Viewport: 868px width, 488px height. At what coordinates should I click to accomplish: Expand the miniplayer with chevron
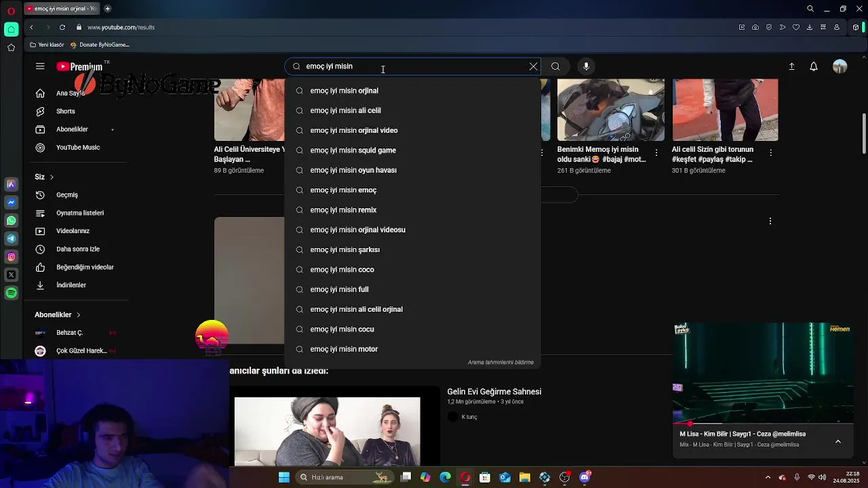[837, 441]
